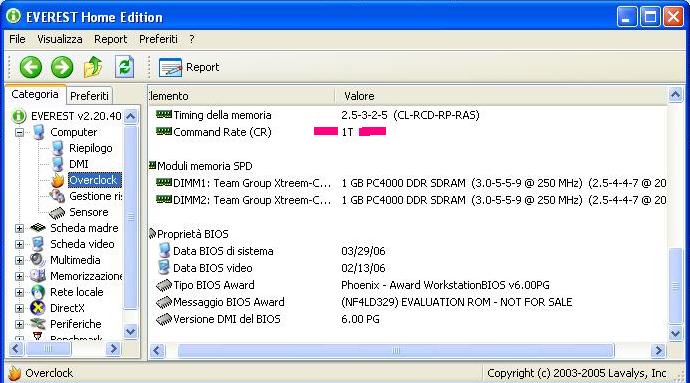
Task: Click tree panel scroll down arrow
Action: pyautogui.click(x=131, y=331)
